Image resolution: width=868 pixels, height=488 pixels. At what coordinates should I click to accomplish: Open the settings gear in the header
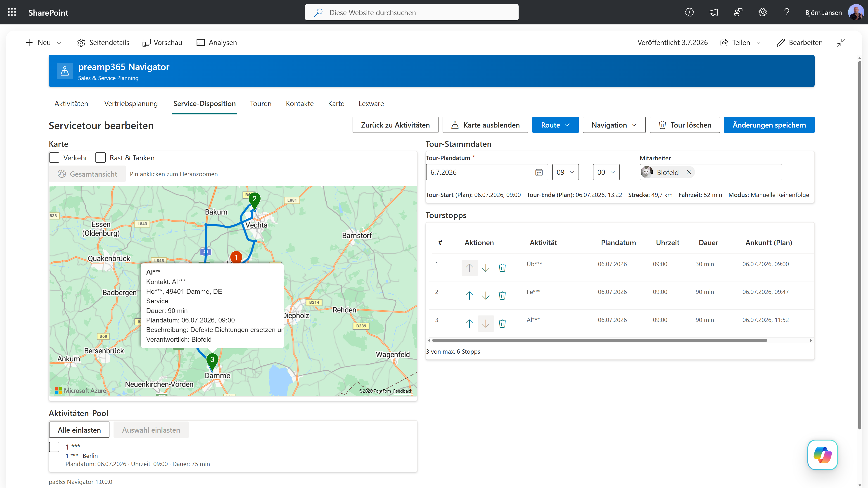click(763, 12)
